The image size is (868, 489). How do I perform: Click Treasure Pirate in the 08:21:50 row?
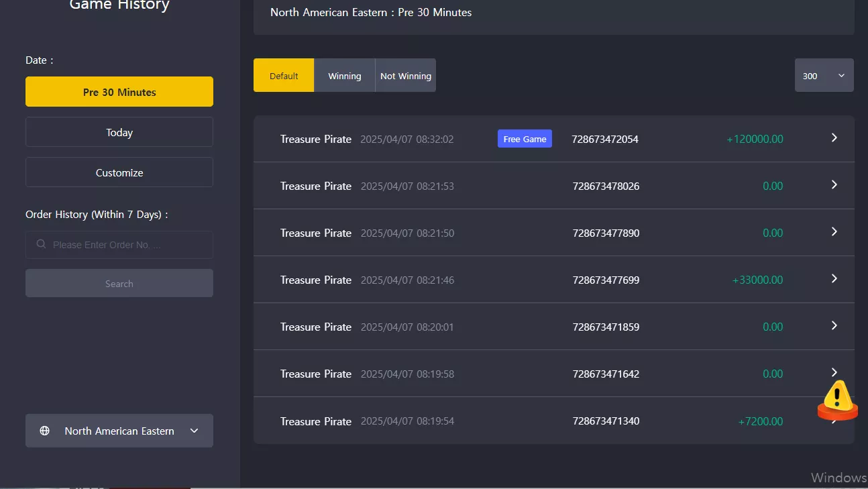point(316,233)
